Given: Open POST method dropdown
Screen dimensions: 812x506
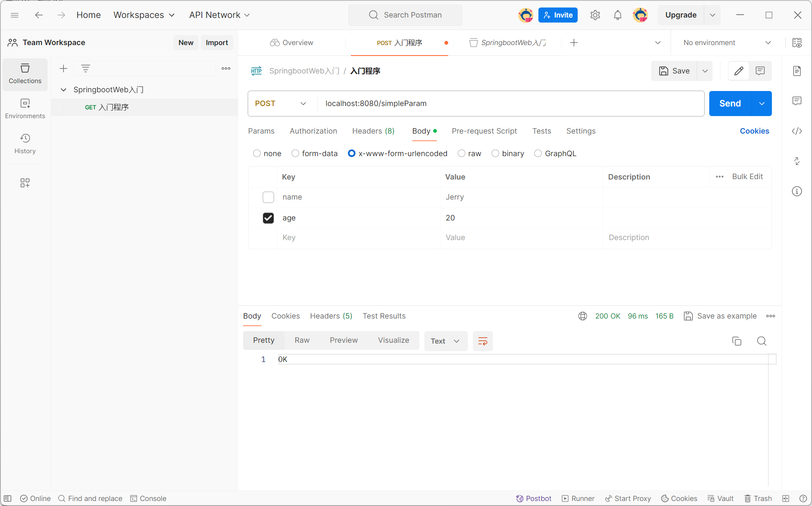Looking at the screenshot, I should pos(281,104).
